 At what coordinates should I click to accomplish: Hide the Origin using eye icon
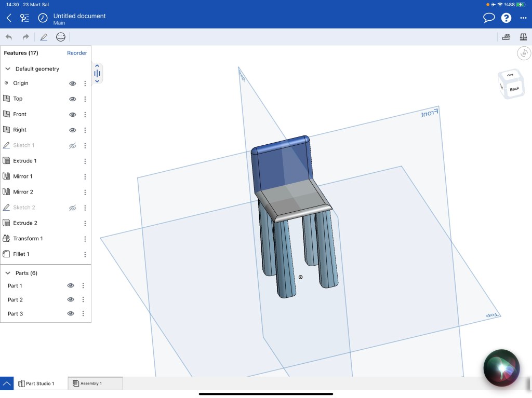point(73,84)
